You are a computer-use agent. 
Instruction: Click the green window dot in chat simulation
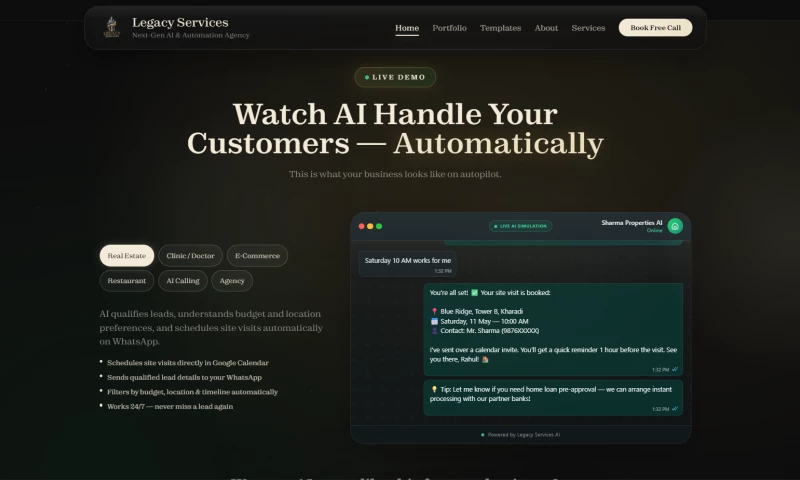coord(379,226)
